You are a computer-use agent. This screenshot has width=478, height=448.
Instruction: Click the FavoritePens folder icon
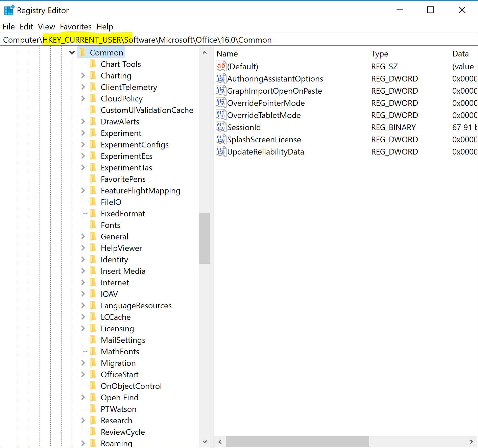click(93, 179)
